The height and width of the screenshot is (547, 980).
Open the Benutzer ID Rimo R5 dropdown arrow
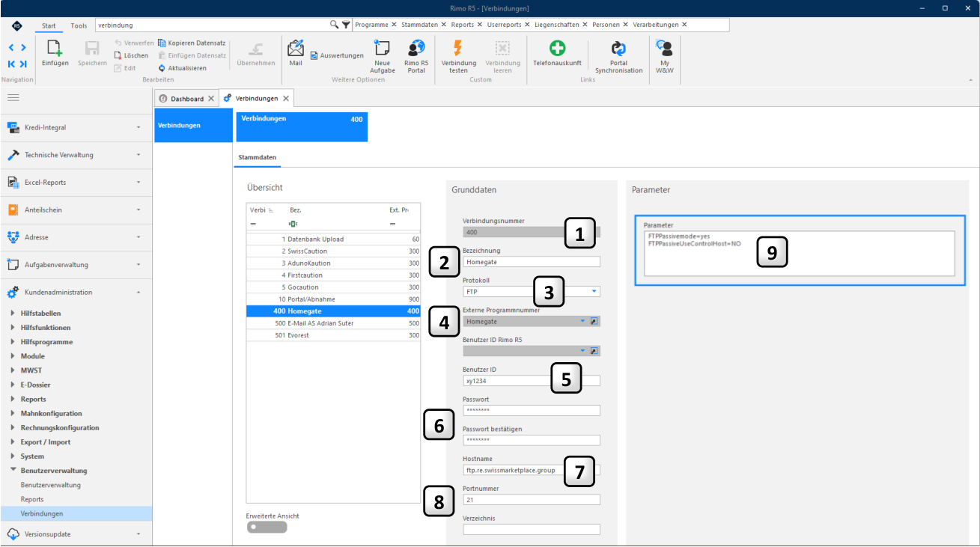coord(582,350)
